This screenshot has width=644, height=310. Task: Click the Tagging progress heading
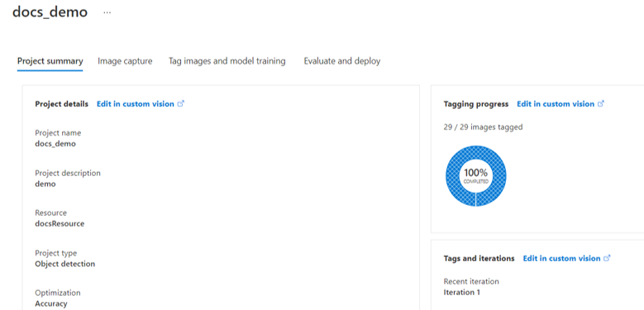point(476,104)
